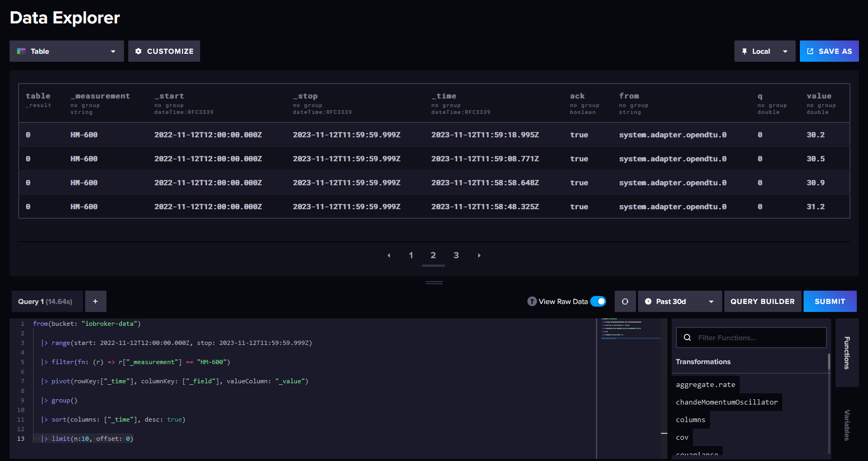This screenshot has height=461, width=868.
Task: Click the SAVE AS button
Action: (829, 51)
